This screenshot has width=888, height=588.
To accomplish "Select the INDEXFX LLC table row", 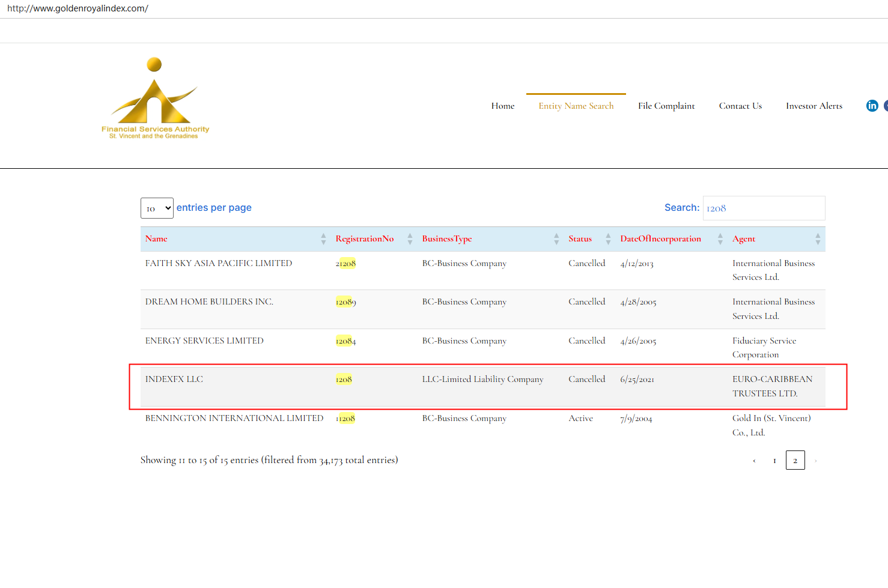I will (x=174, y=380).
